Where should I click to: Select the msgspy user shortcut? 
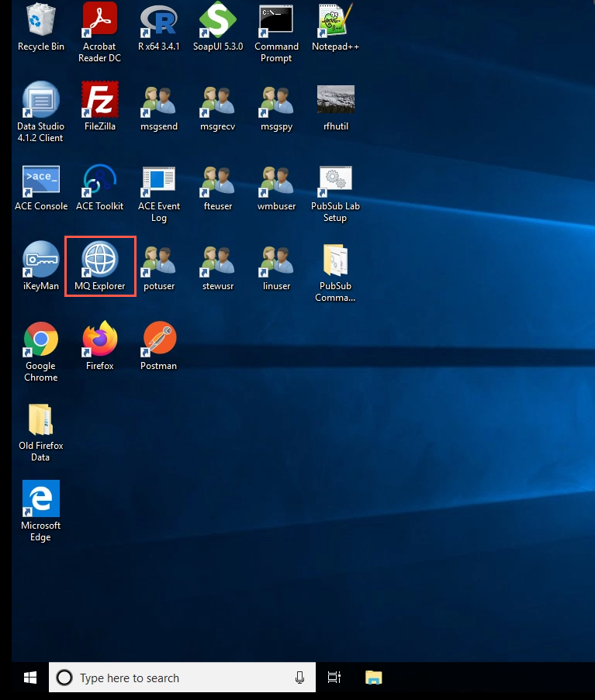[x=276, y=108]
